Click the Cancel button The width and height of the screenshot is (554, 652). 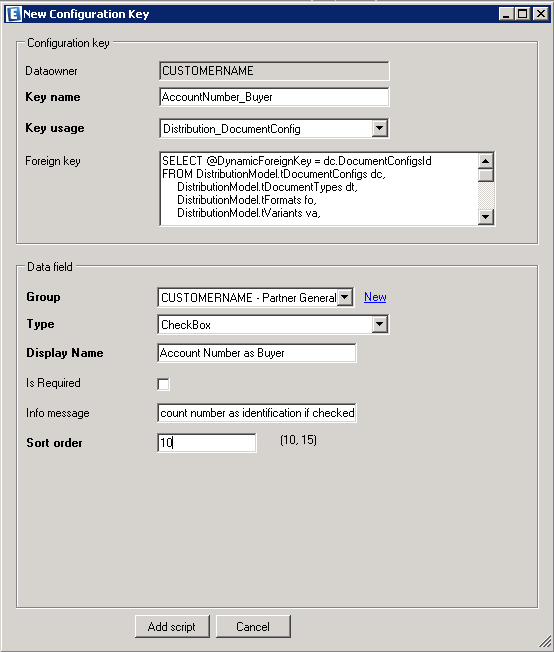coord(253,626)
